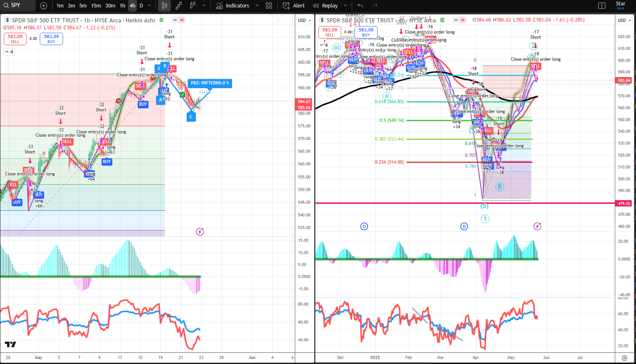This screenshot has height=364, width=636.
Task: Select the D daily interval
Action: (x=141, y=6)
